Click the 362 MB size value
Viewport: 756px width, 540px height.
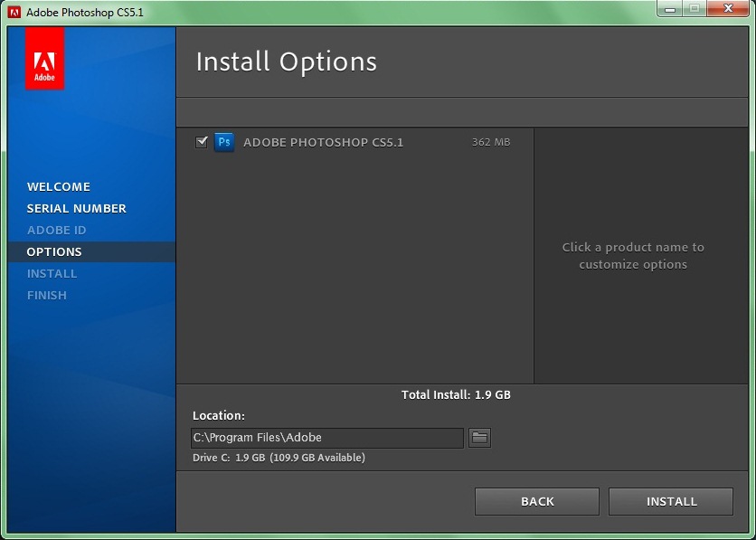pos(491,142)
